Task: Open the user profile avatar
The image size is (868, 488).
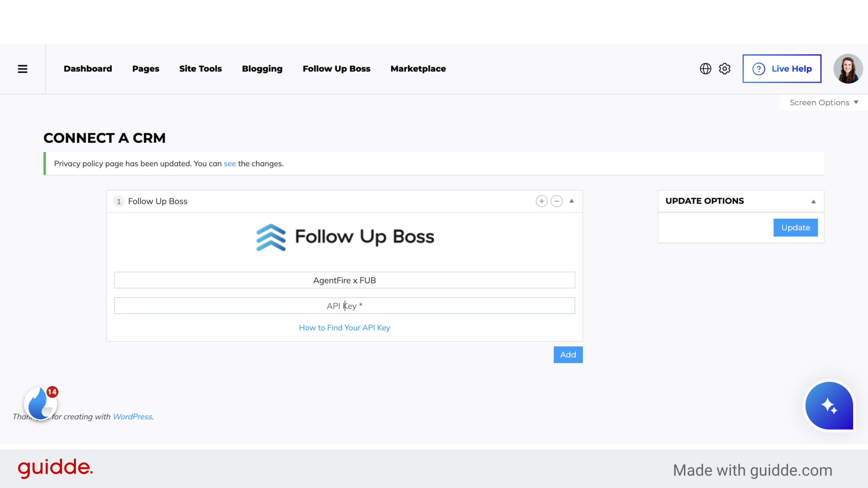Action: pos(848,69)
